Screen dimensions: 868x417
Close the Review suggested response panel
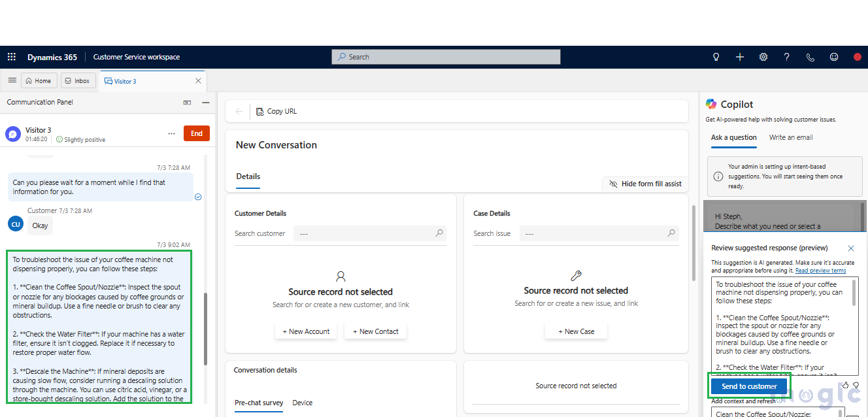850,248
